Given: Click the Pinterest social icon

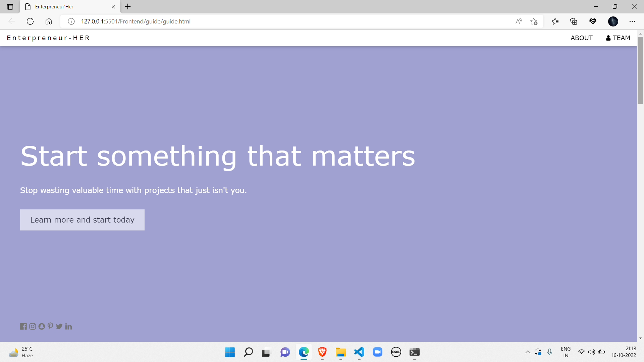Looking at the screenshot, I should (x=50, y=326).
